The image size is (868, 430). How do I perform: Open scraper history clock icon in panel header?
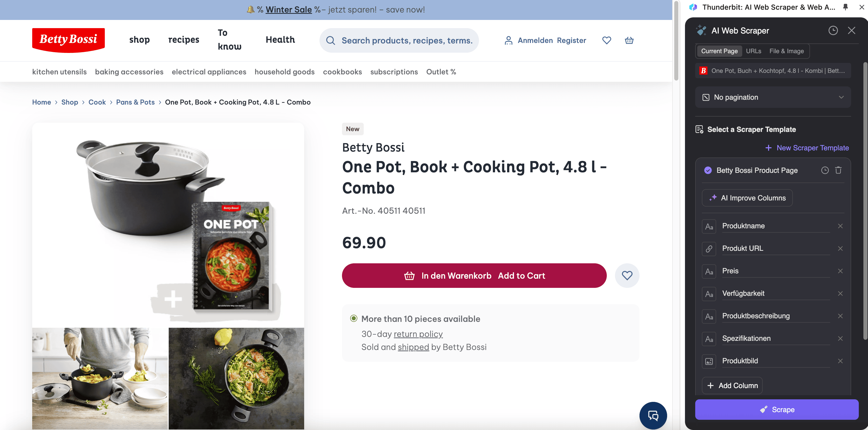click(833, 31)
